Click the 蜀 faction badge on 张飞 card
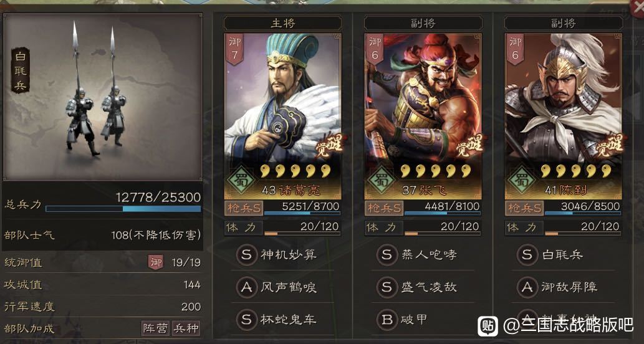The image size is (644, 344). point(382,180)
